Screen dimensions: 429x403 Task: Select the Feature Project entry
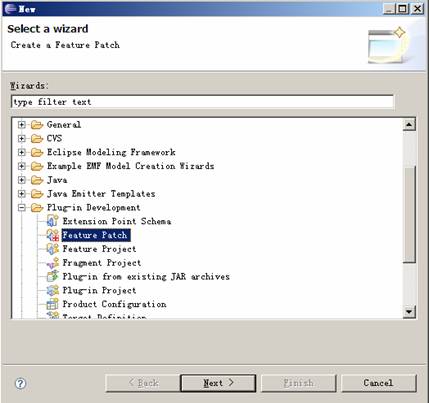pos(99,249)
